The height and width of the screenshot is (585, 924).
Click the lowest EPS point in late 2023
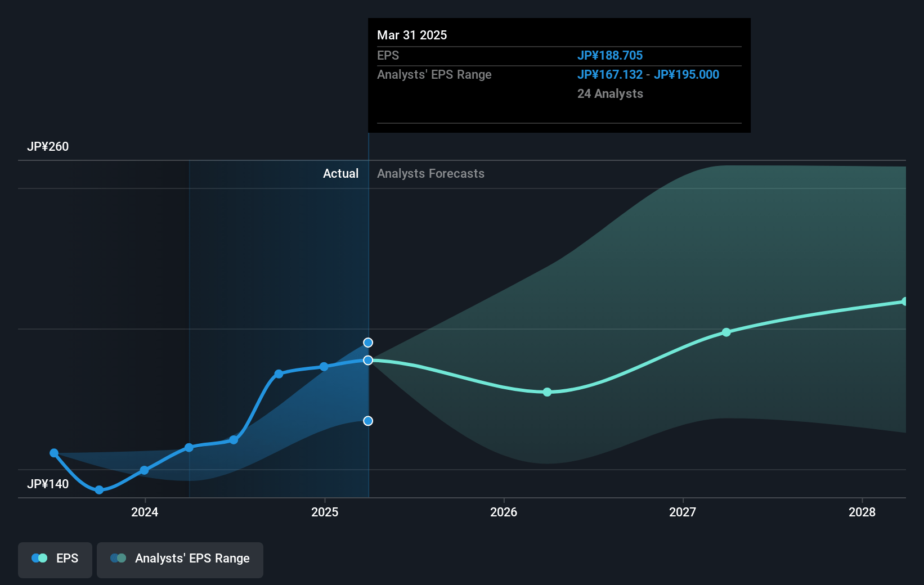coord(100,490)
